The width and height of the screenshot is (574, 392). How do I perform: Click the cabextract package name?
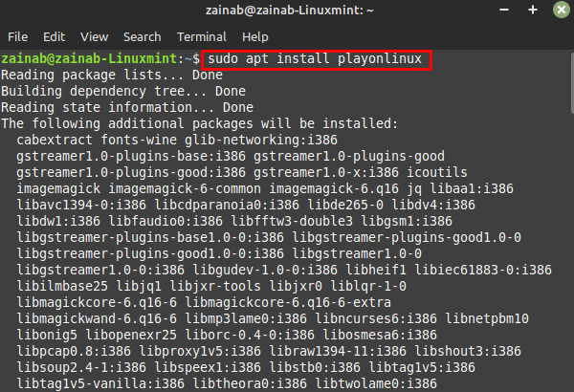pyautogui.click(x=55, y=140)
